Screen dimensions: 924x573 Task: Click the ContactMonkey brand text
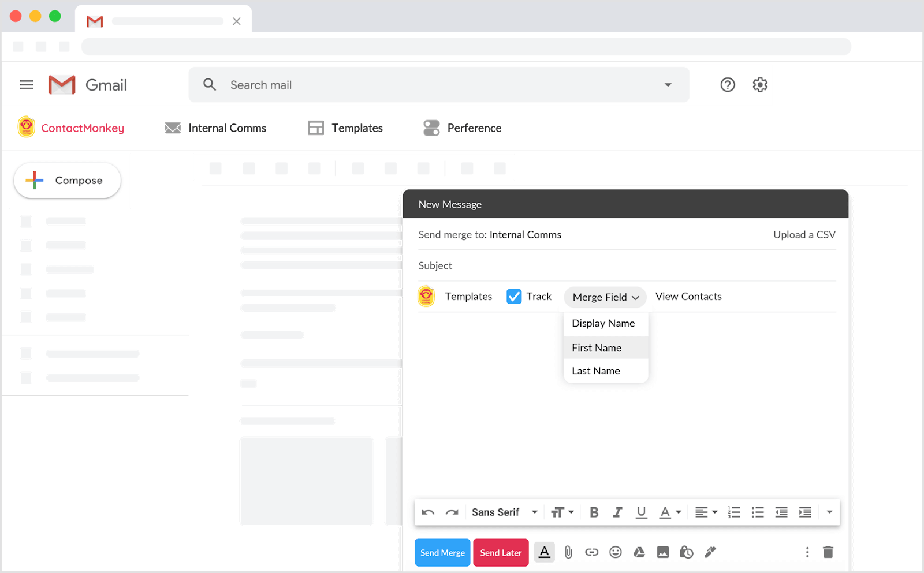(x=83, y=128)
